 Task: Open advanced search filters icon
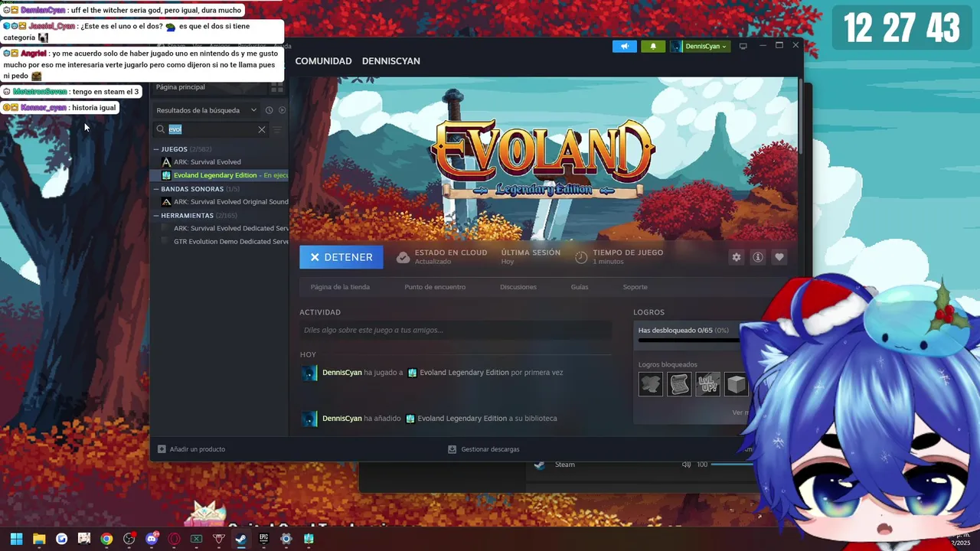pos(278,129)
